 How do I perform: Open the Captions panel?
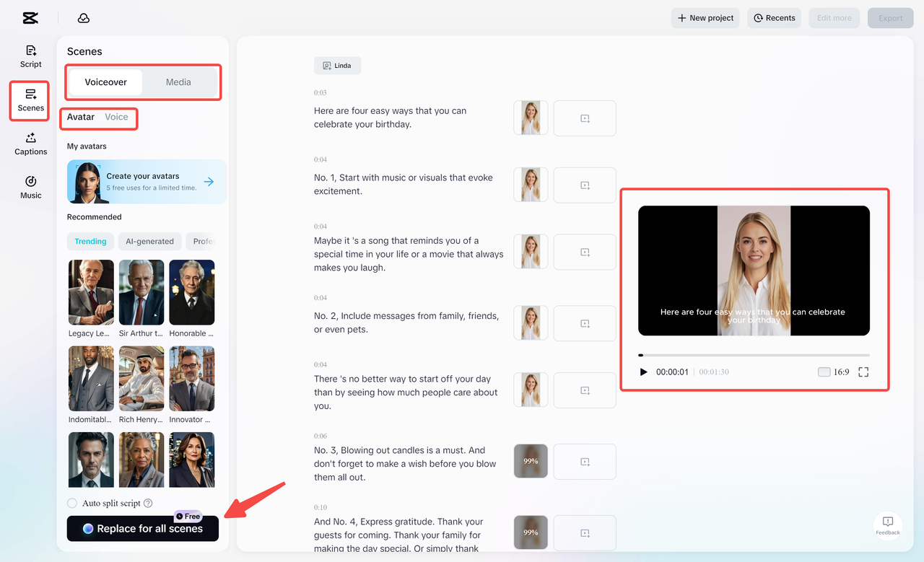pyautogui.click(x=30, y=144)
